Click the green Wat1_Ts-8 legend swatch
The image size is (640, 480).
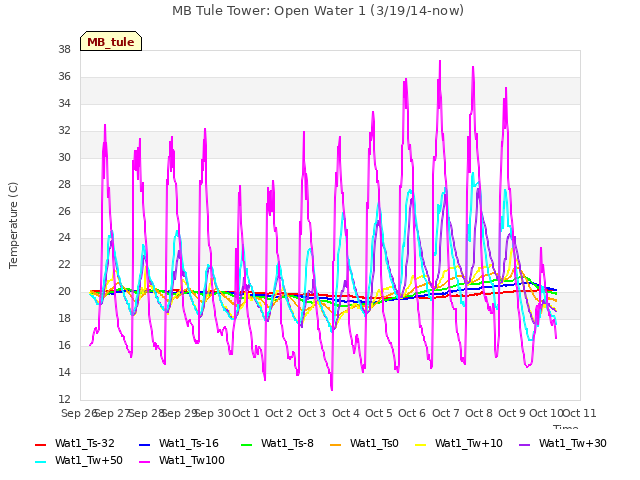[x=247, y=444]
